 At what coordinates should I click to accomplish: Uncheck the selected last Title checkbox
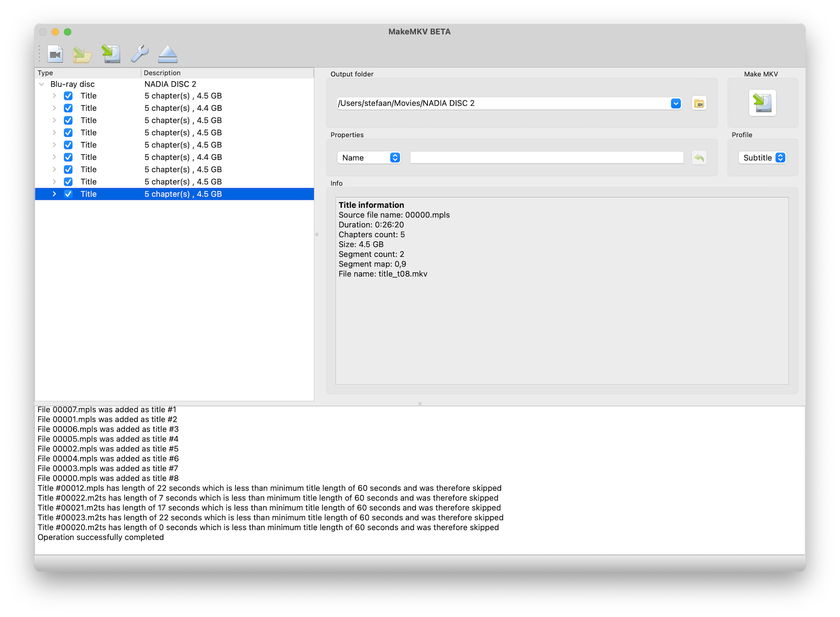click(x=68, y=194)
